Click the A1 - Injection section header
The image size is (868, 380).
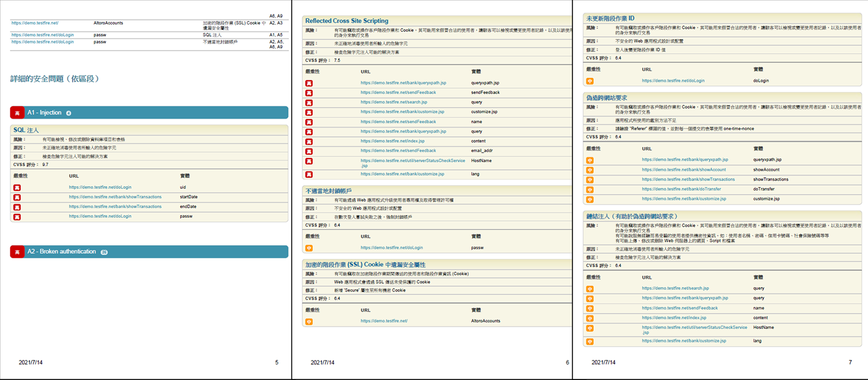(x=149, y=113)
